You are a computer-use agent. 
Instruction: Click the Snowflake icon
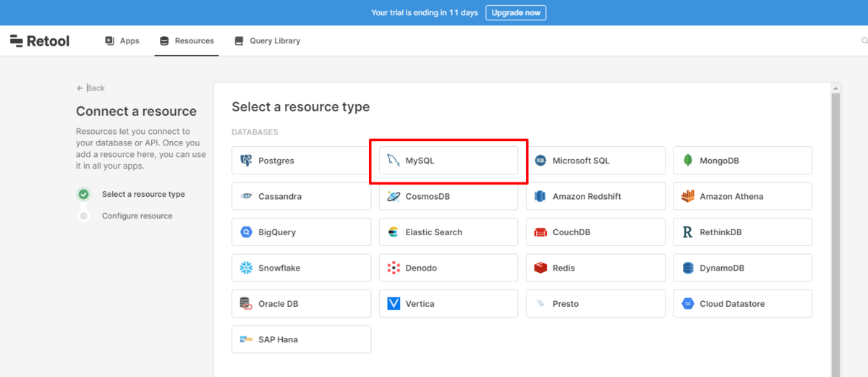[246, 268]
